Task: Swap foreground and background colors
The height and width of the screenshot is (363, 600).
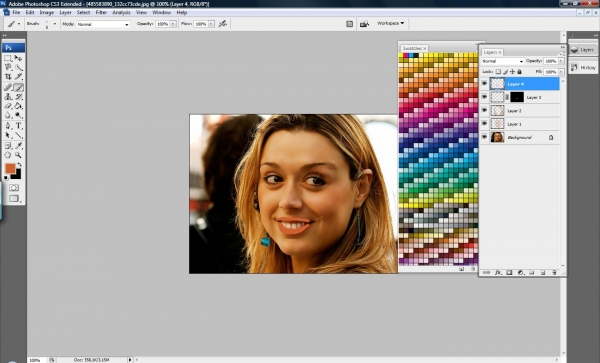Action: point(20,164)
